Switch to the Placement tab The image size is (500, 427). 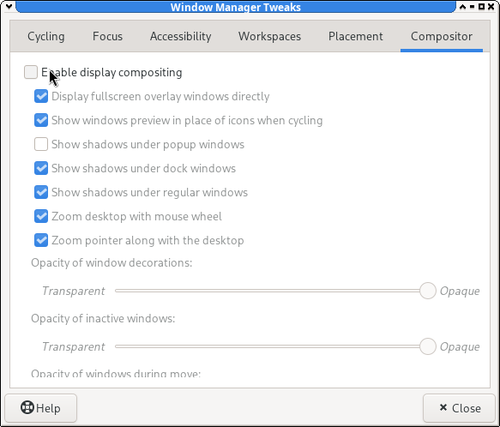click(355, 36)
